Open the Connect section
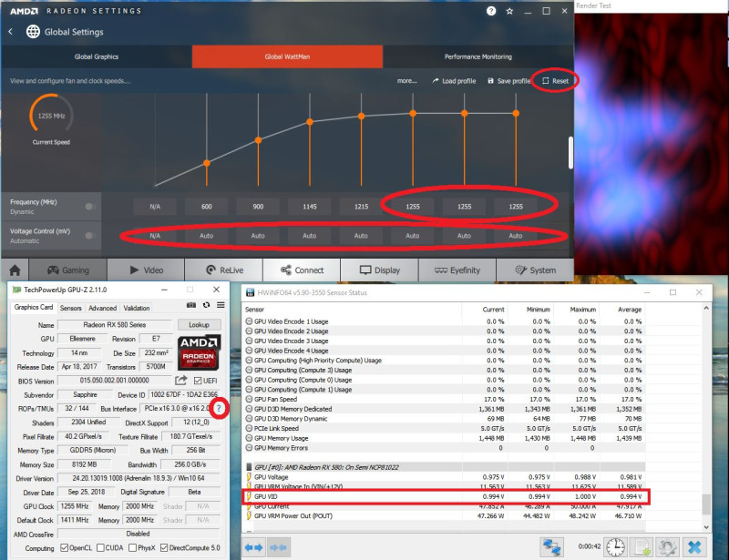 (x=303, y=270)
